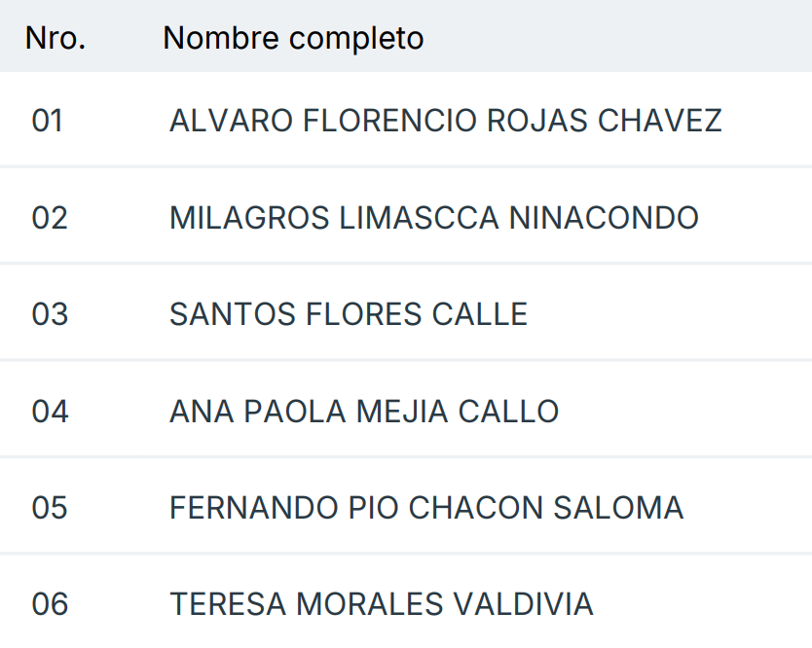Choose row number 04
The image size is (812, 648).
tap(50, 411)
